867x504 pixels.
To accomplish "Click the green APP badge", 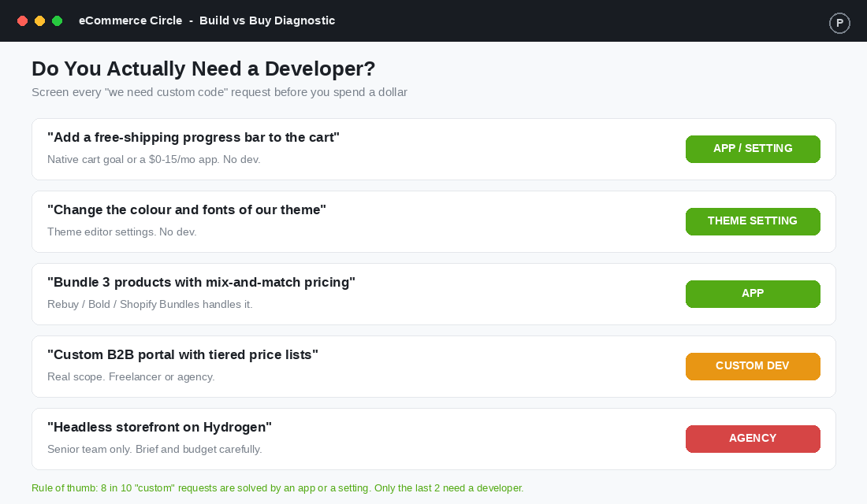I will 753,294.
